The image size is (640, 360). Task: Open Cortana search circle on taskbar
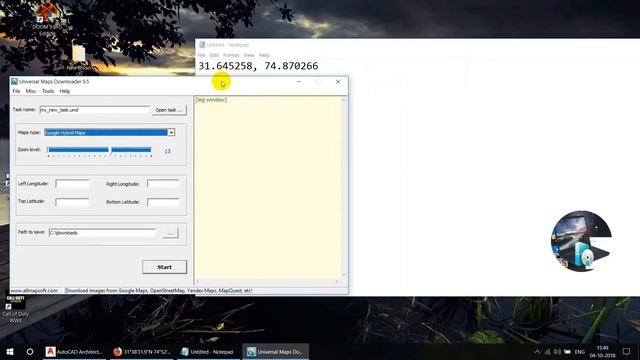point(30,351)
